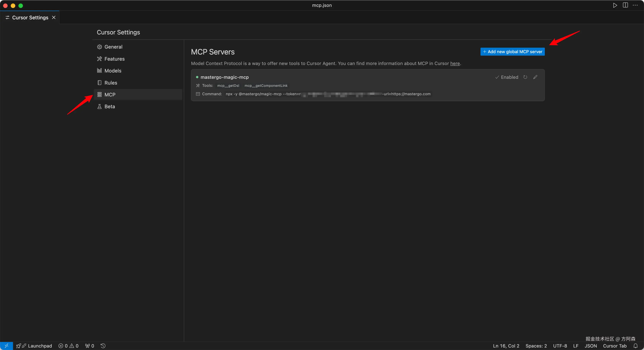Click the notifications bell in the status bar

coord(635,346)
